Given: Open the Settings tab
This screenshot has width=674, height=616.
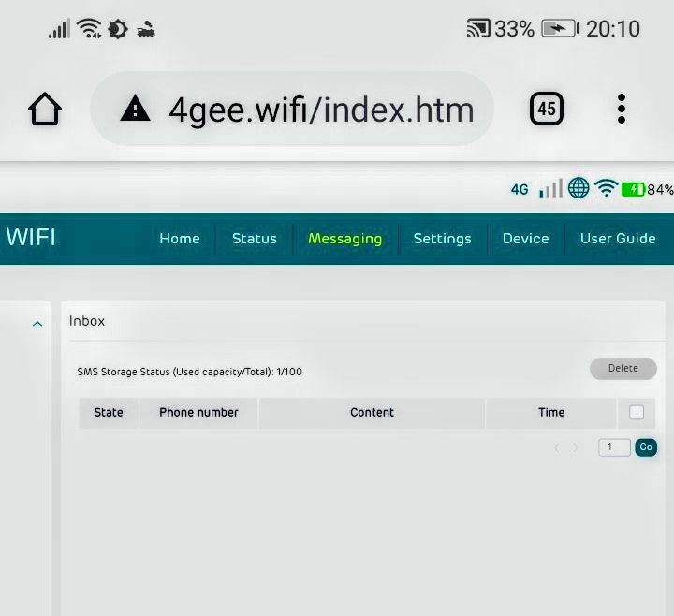Looking at the screenshot, I should (442, 239).
